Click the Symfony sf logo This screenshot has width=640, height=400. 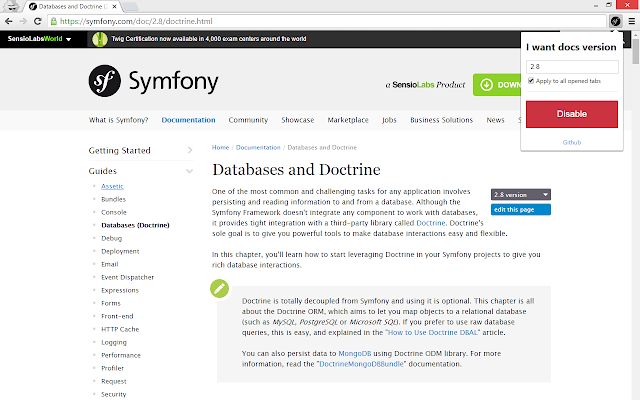[x=104, y=81]
